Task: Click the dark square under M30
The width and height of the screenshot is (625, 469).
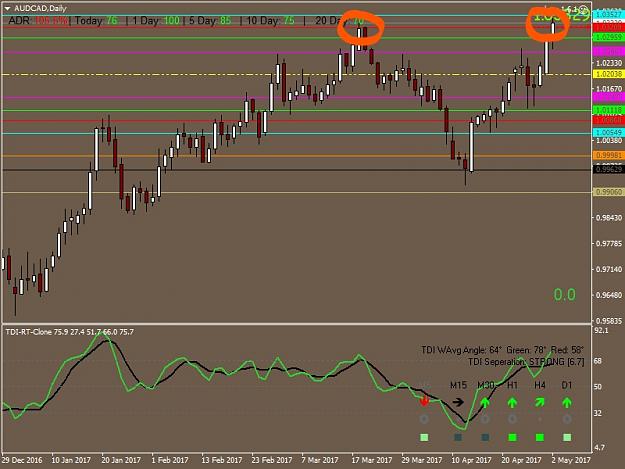Action: click(485, 438)
